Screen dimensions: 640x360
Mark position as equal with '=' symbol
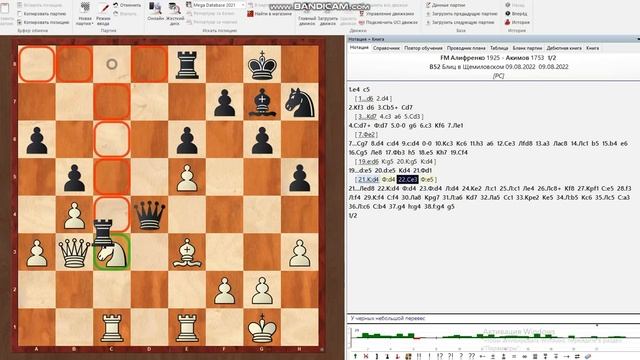tap(514, 356)
